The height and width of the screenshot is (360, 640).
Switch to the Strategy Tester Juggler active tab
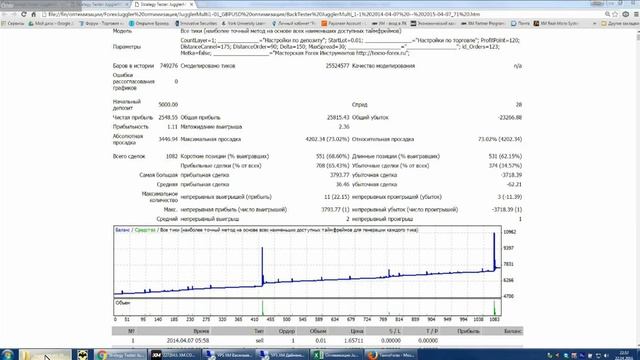click(x=163, y=4)
